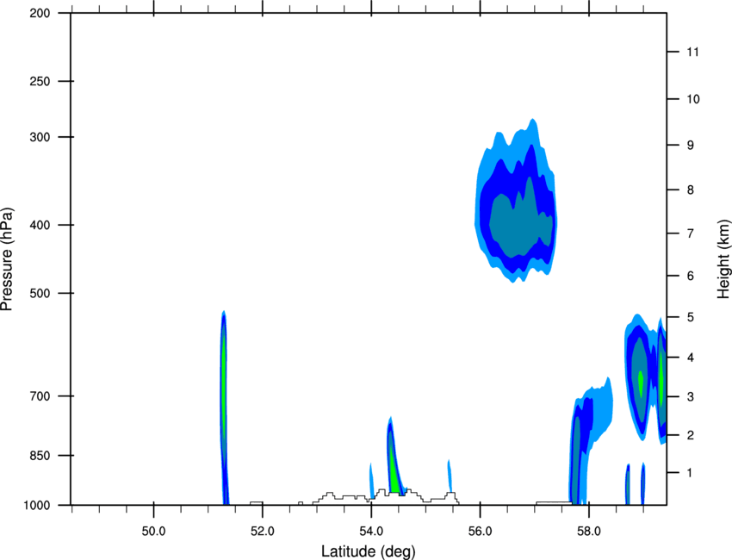Click the 2 km height tick label
Screen dimensions: 732x560
pyautogui.click(x=691, y=435)
